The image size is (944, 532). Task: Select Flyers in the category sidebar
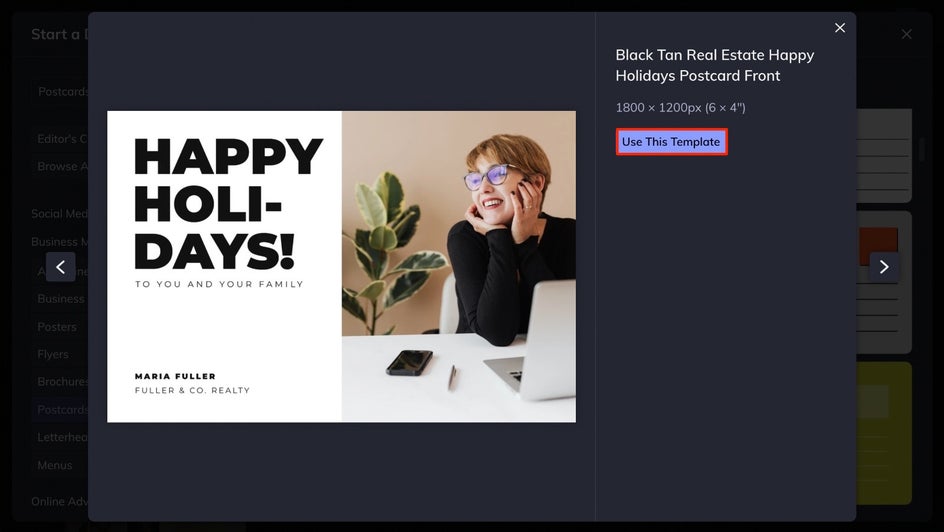click(x=53, y=354)
